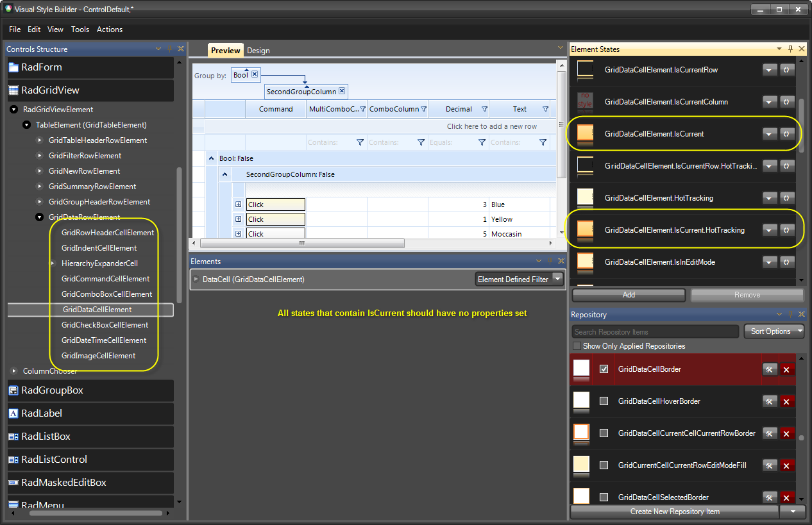Click the Remove state button

[747, 295]
